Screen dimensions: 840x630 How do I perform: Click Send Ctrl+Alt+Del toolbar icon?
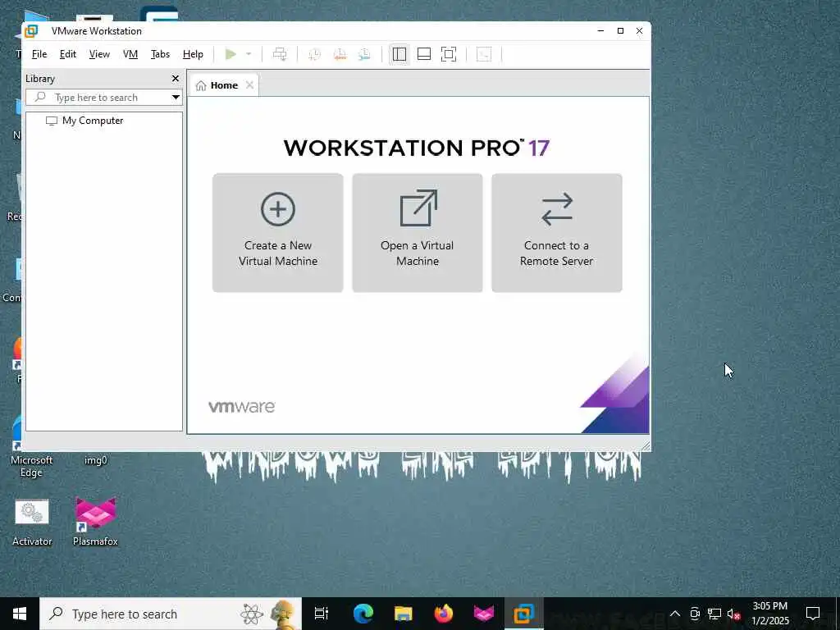point(280,54)
